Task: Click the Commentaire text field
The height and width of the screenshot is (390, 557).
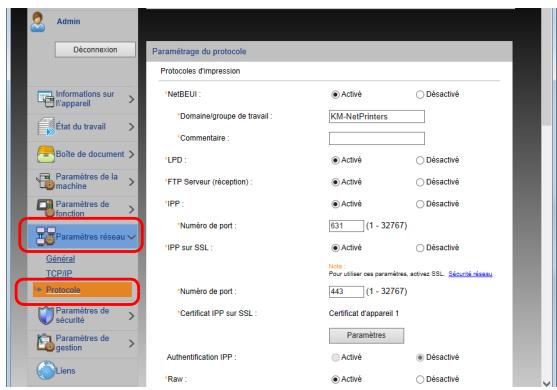Action: 377,139
